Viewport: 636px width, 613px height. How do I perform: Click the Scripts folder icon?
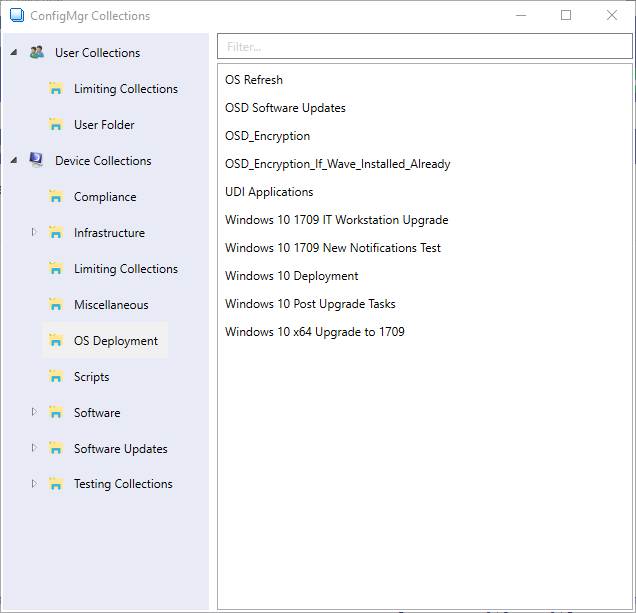(x=56, y=377)
